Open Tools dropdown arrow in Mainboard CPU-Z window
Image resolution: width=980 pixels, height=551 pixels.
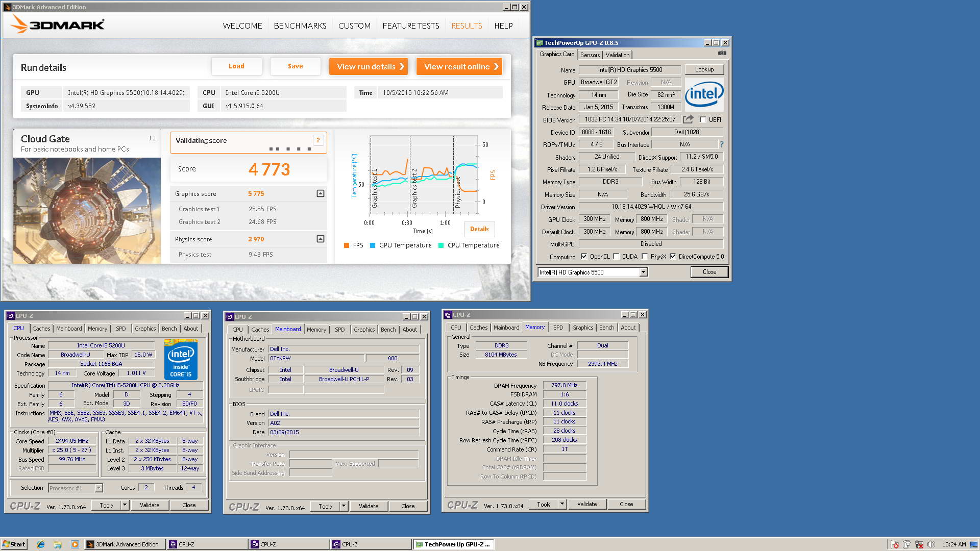tap(343, 506)
